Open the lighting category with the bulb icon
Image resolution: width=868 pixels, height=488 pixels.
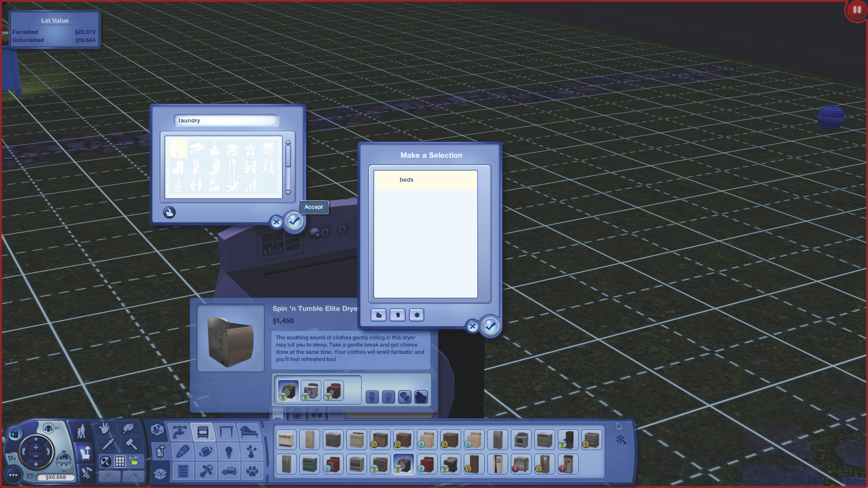click(229, 451)
